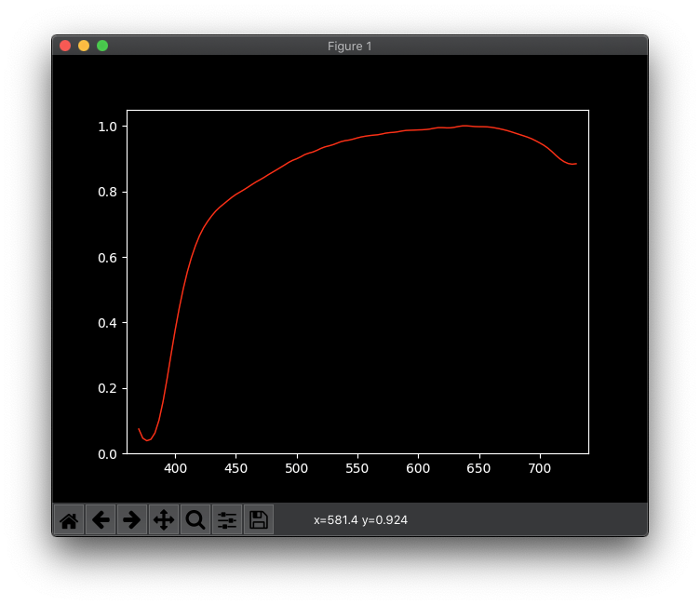Click the 700 label on the x-axis
Image resolution: width=700 pixels, height=605 pixels.
click(540, 469)
